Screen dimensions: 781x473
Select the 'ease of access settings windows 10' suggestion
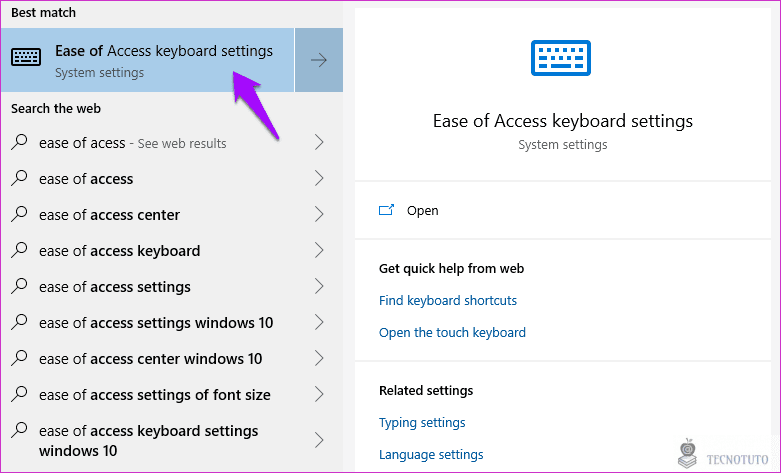(x=172, y=323)
